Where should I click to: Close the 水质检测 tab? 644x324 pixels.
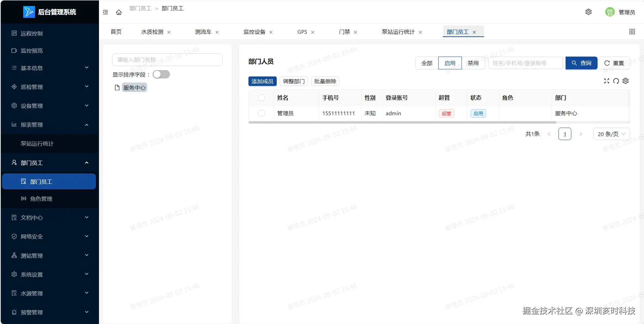click(169, 32)
